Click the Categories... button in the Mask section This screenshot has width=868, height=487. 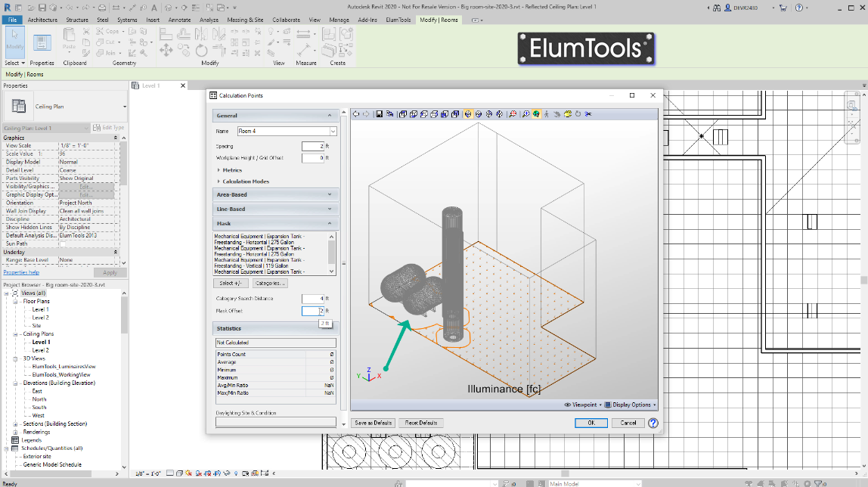pyautogui.click(x=270, y=283)
